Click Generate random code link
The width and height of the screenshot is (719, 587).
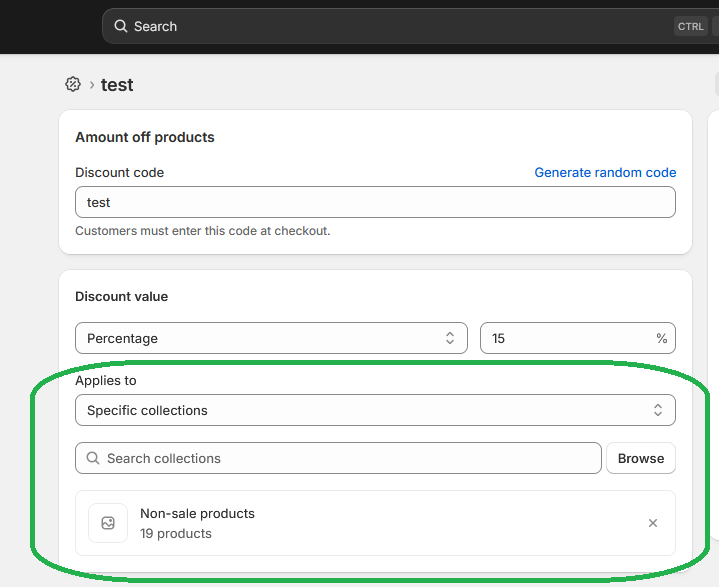(x=605, y=172)
